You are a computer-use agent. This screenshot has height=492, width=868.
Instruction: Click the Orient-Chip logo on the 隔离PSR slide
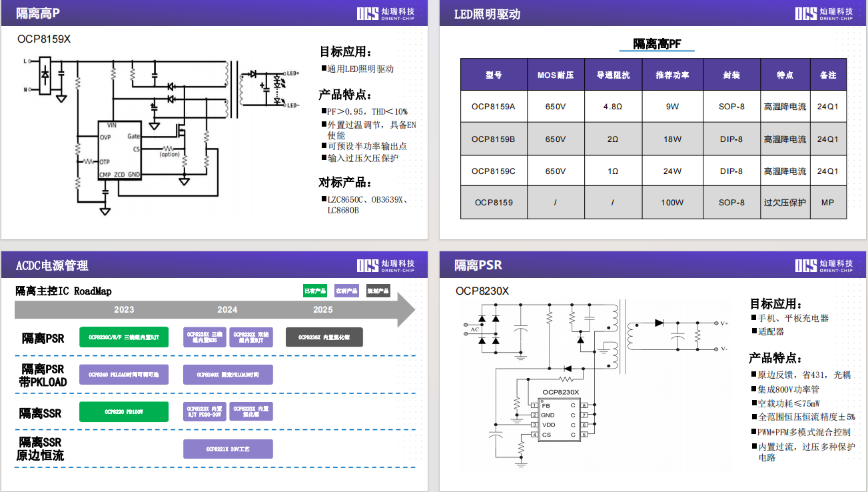point(824,265)
